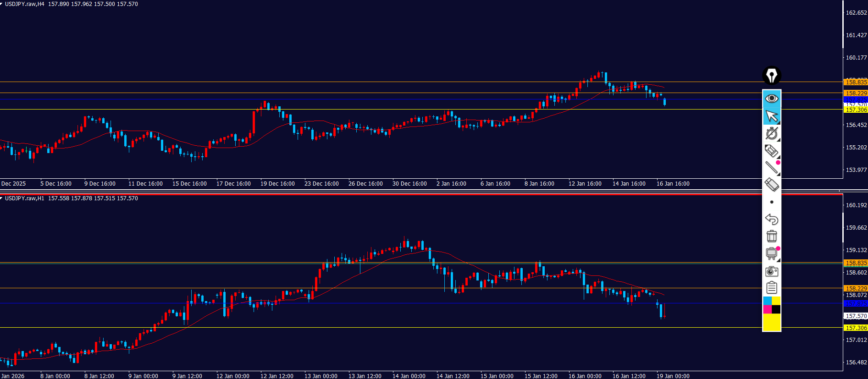Toggle ink visibility with the eye icon
Viewport: 868px width, 379px height.
click(x=771, y=98)
